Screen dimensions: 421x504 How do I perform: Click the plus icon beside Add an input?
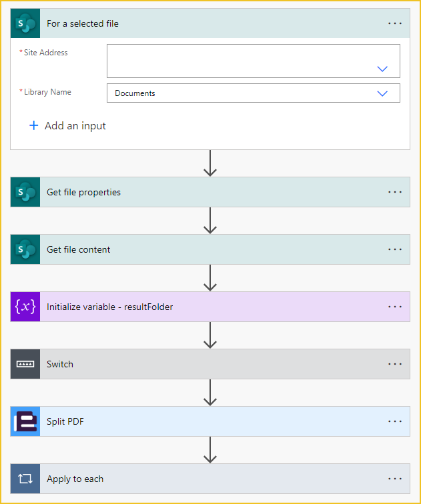tap(34, 125)
